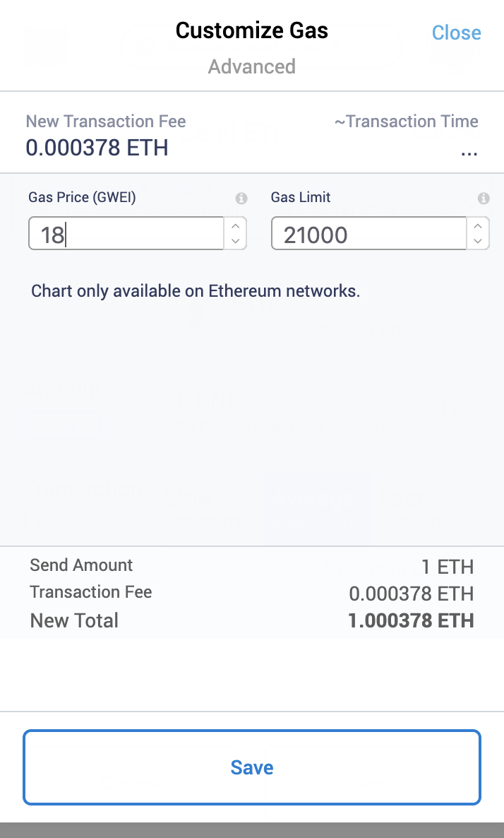Click the Gas Price (GWEI) label
Viewport: 504px width, 838px height.
click(82, 198)
